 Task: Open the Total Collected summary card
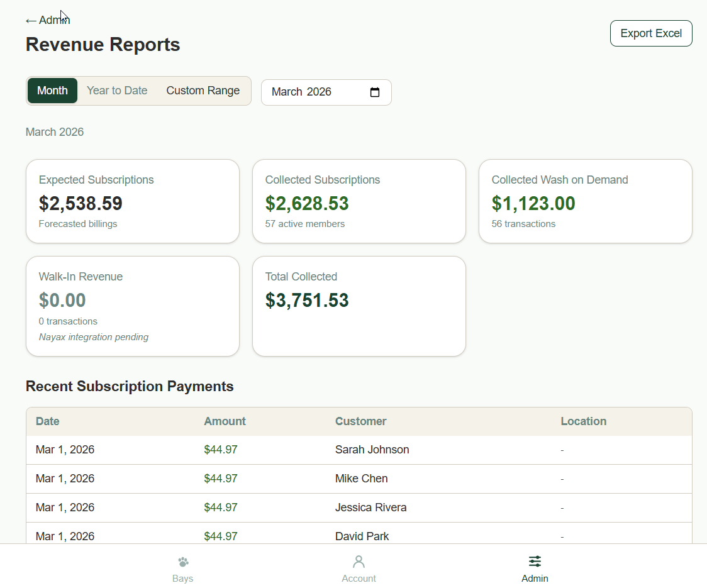point(359,306)
